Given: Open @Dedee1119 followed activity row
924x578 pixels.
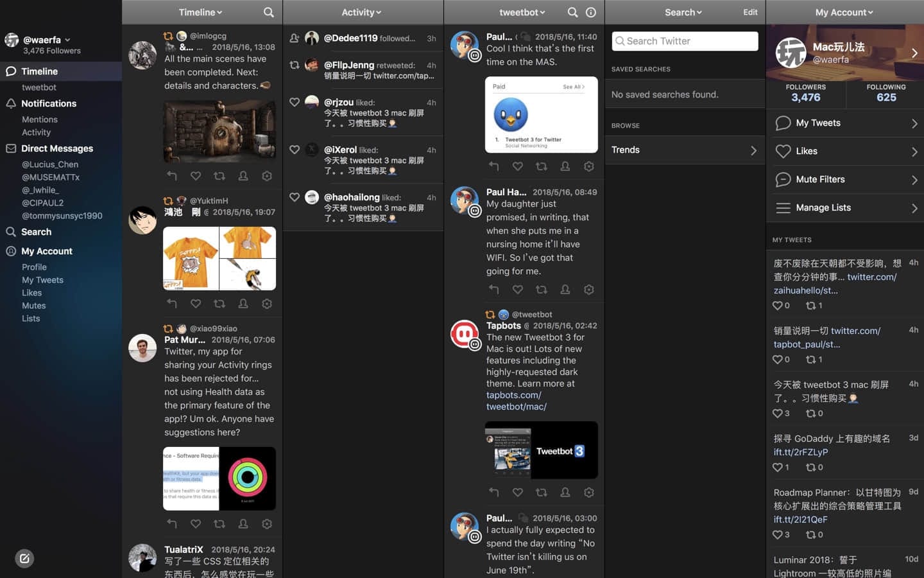Looking at the screenshot, I should [x=363, y=39].
